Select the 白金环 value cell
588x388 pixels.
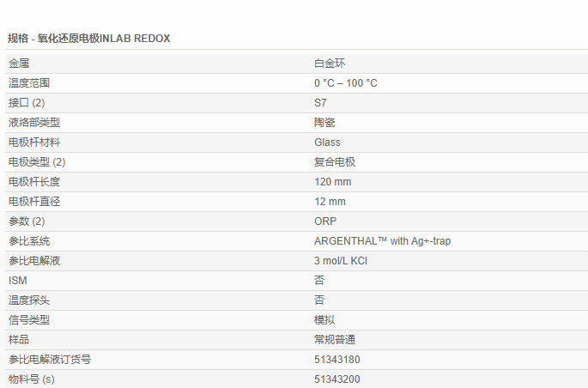click(330, 64)
